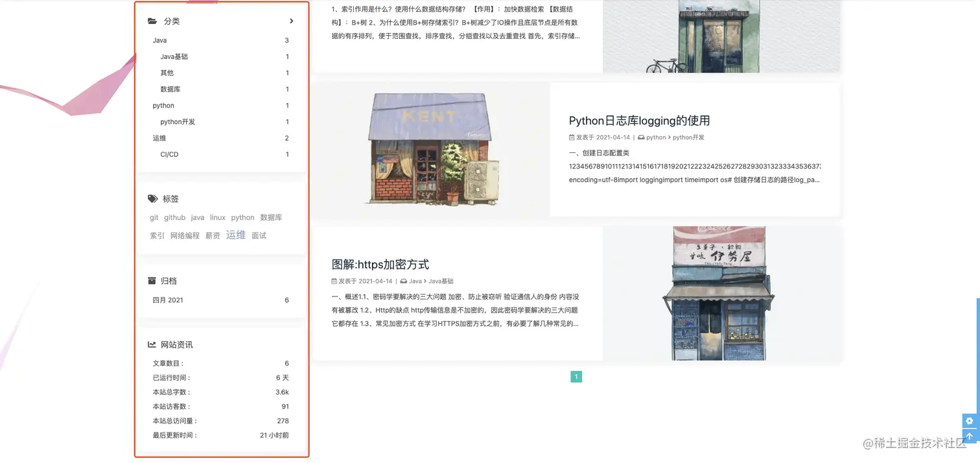This screenshot has width=980, height=463.
Task: Click the Japanese storefront cover thumbnail
Action: (x=721, y=293)
